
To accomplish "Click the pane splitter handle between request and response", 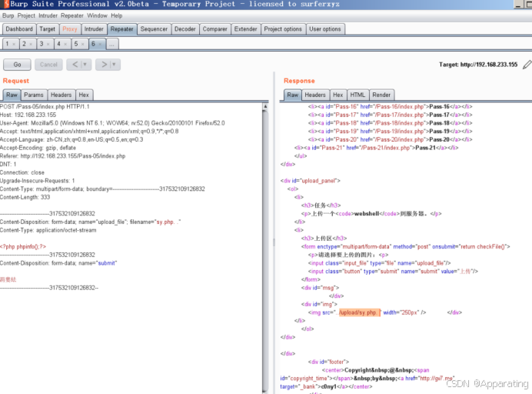I will (274, 242).
